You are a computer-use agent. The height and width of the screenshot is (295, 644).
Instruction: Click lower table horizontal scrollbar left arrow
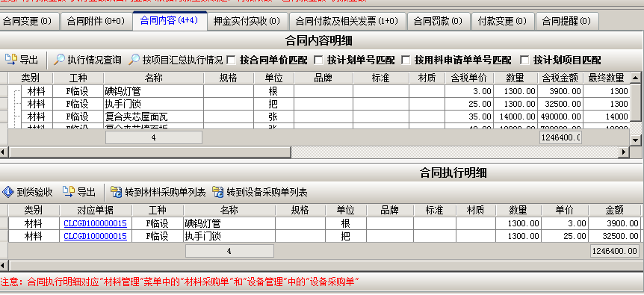[4, 265]
